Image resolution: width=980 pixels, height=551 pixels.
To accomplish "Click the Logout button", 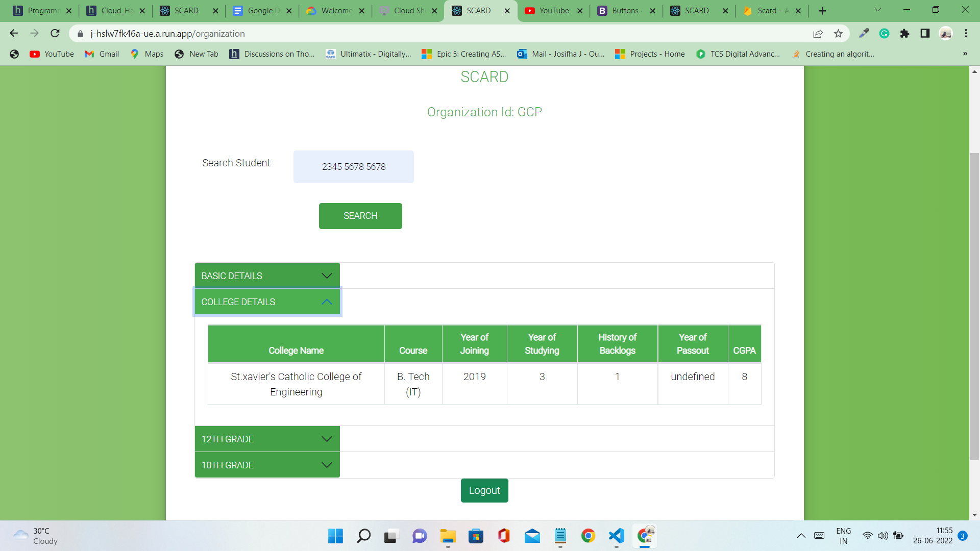I will tap(484, 490).
